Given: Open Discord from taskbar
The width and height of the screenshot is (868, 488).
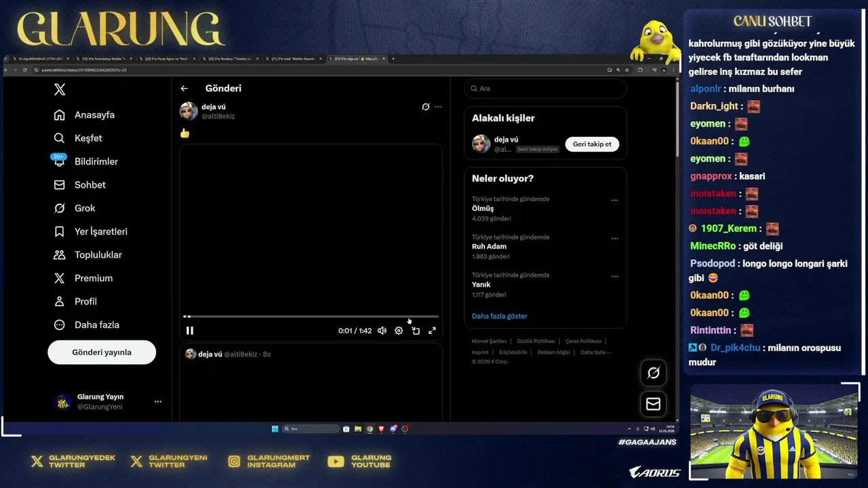Looking at the screenshot, I should (x=393, y=428).
